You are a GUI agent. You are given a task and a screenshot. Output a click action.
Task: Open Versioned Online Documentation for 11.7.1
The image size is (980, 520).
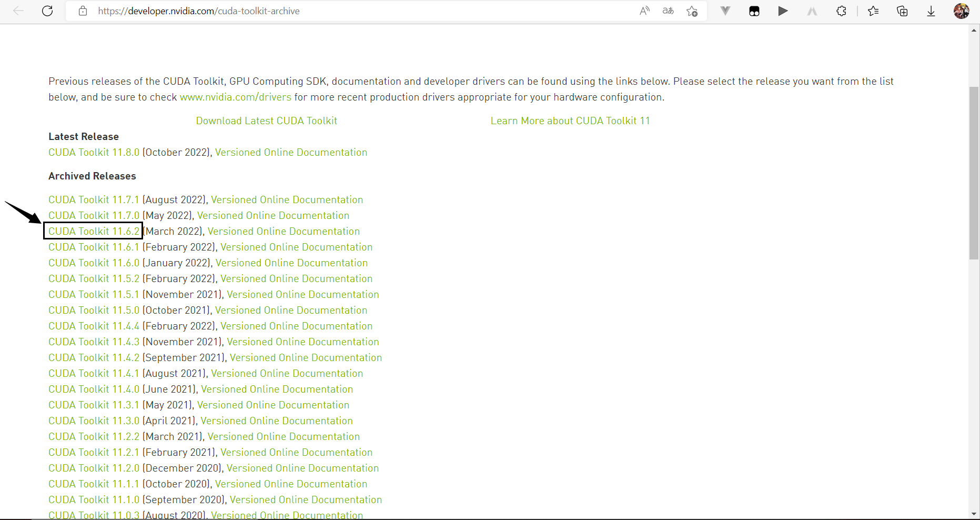[x=287, y=199]
